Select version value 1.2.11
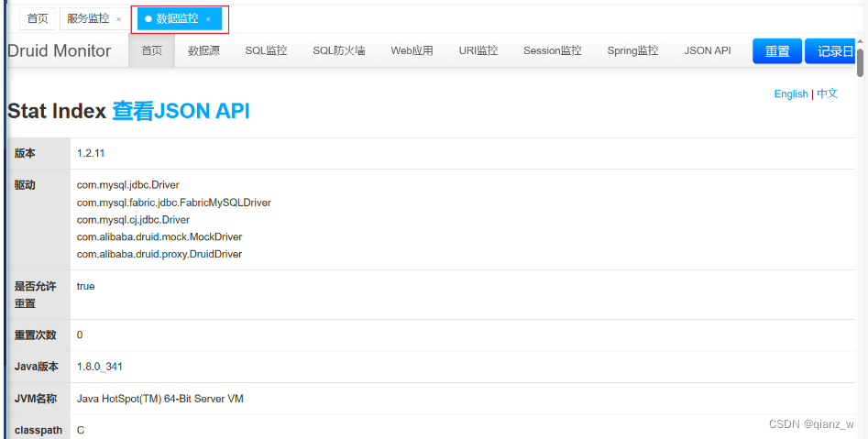868x439 pixels. pyautogui.click(x=91, y=153)
